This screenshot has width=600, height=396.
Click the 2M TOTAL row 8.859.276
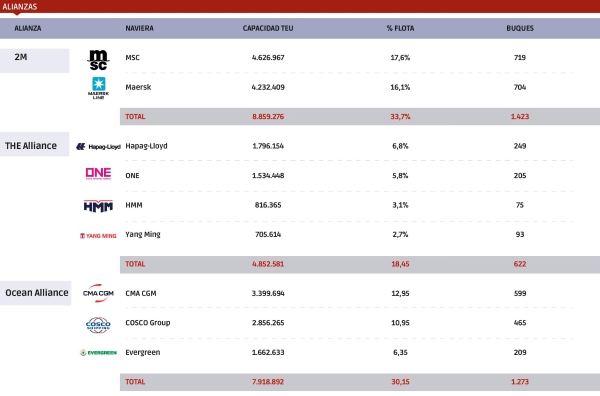[268, 117]
